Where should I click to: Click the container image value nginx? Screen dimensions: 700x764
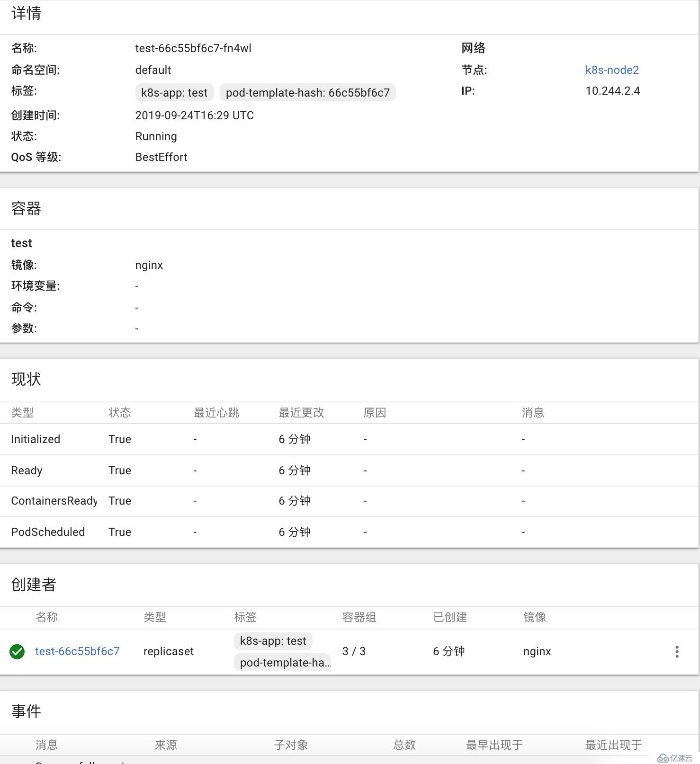(x=149, y=265)
